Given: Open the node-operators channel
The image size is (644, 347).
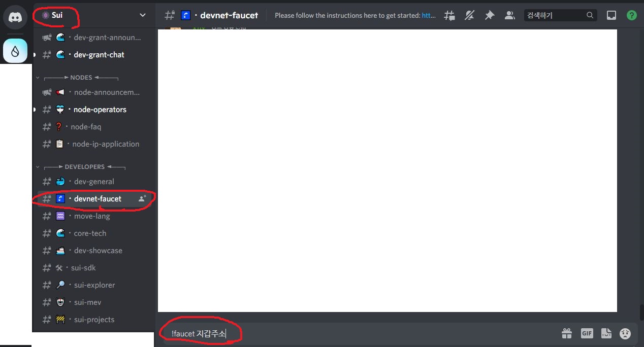Looking at the screenshot, I should [x=94, y=110].
